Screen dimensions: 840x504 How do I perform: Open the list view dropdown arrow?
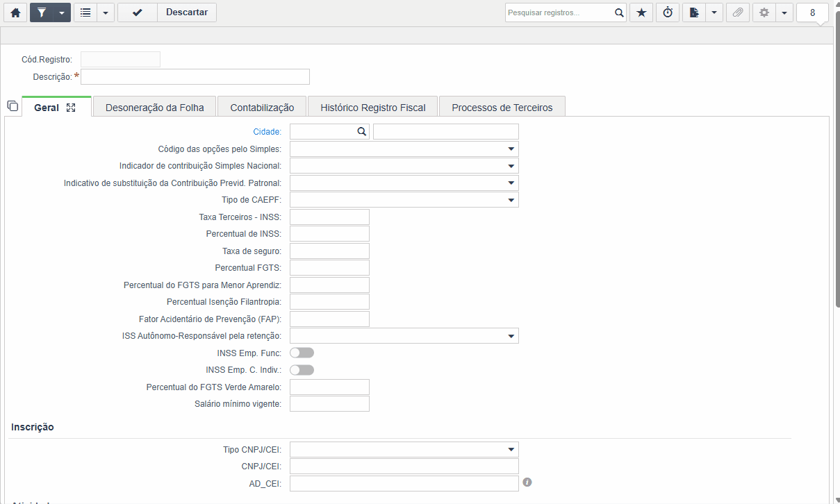coord(106,12)
